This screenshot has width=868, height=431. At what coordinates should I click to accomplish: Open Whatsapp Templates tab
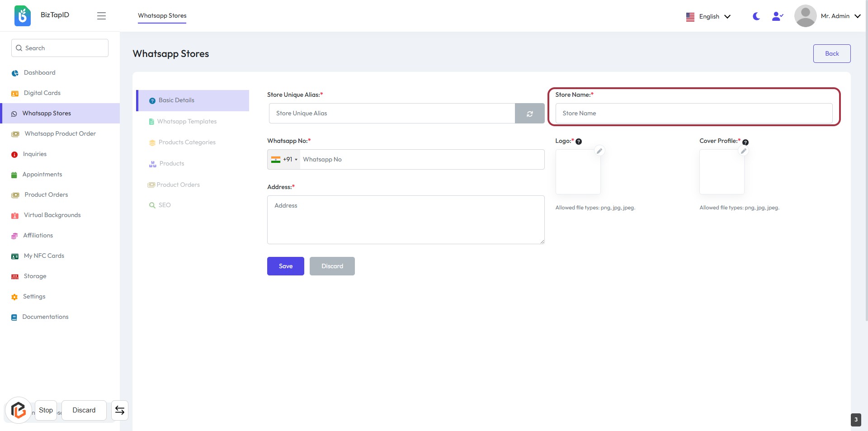click(187, 122)
